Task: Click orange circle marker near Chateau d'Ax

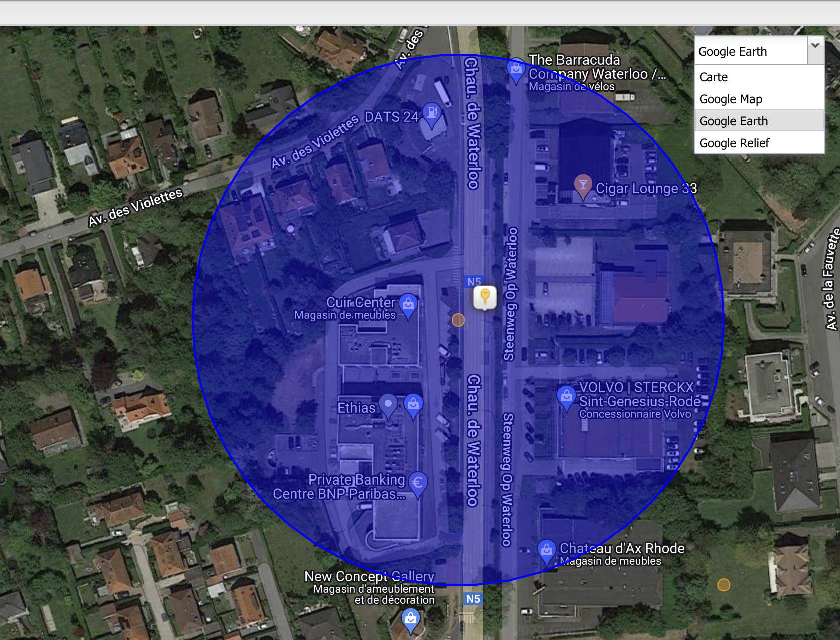Action: (724, 585)
